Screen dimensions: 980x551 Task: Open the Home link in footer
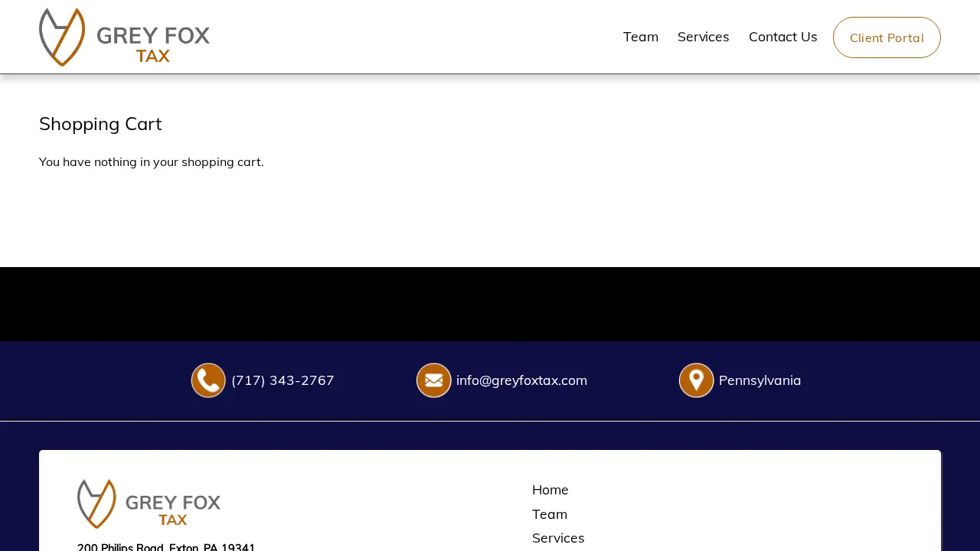pos(550,490)
